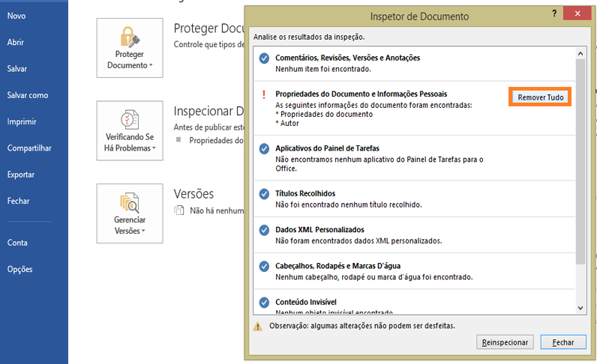
Task: Click the small document icon beside Não há nenhum
Action: pyautogui.click(x=179, y=210)
